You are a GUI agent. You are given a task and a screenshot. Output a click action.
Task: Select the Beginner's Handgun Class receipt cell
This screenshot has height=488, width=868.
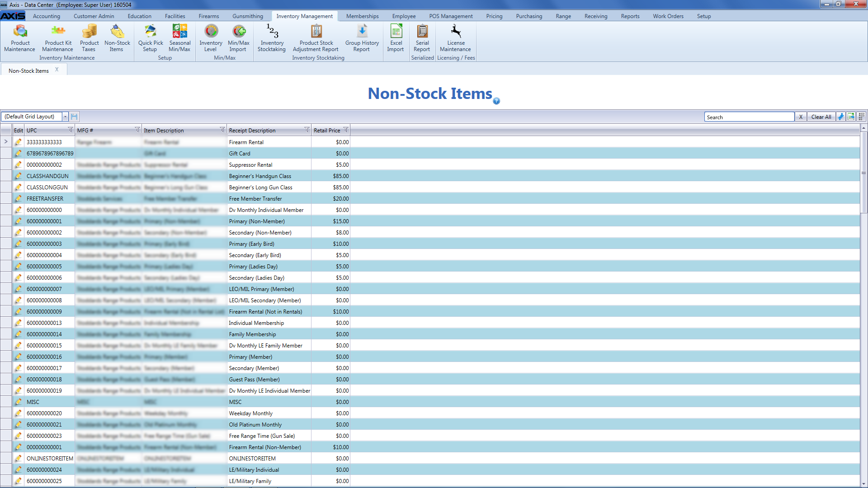[269, 176]
